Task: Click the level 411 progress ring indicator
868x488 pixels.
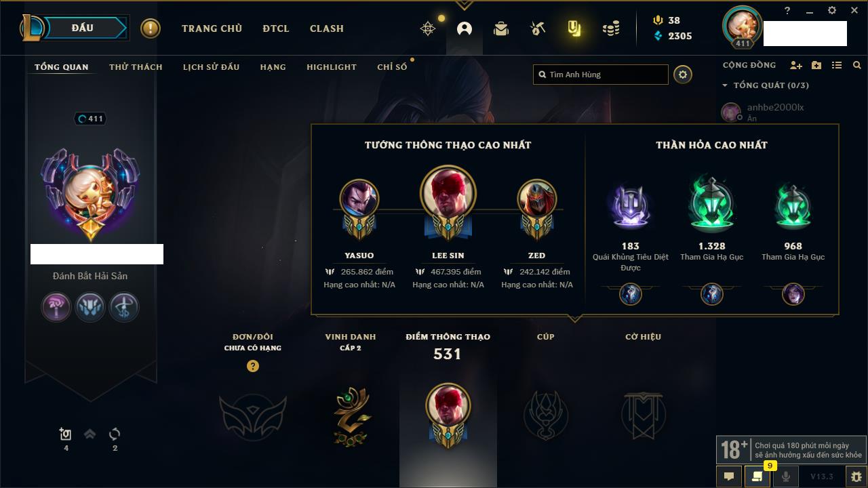Action: (x=90, y=119)
